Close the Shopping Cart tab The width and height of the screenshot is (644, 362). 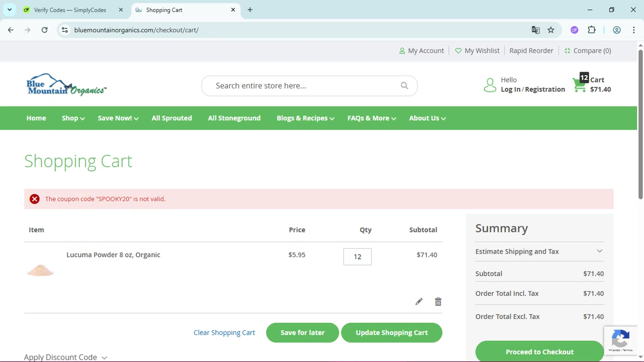point(233,10)
